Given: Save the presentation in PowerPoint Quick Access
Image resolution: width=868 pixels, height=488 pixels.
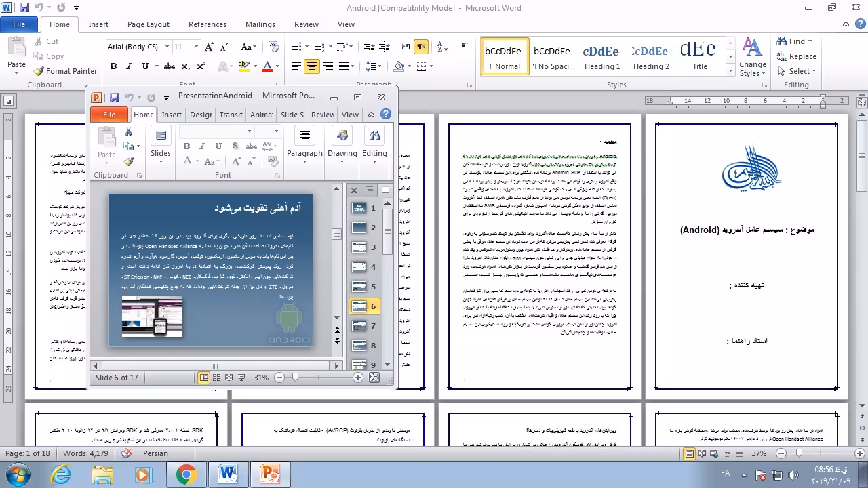Looking at the screenshot, I should click(114, 98).
